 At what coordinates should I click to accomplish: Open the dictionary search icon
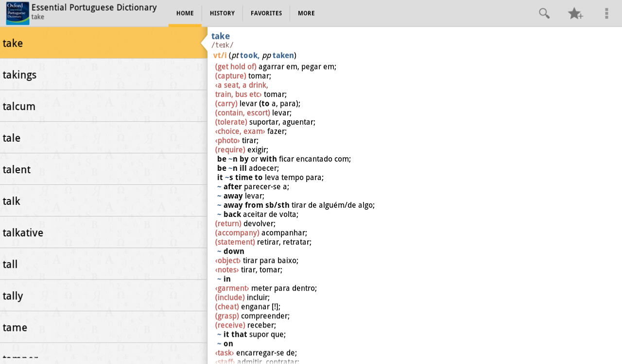(x=544, y=14)
